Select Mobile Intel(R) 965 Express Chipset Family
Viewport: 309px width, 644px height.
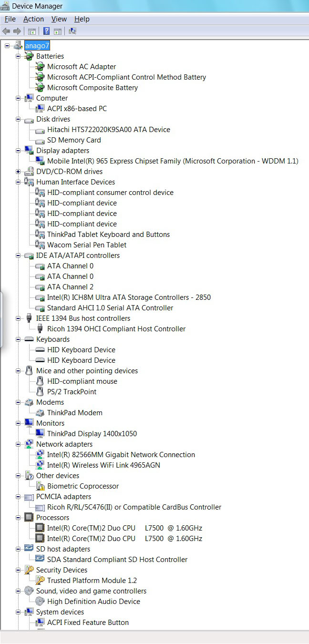click(173, 161)
